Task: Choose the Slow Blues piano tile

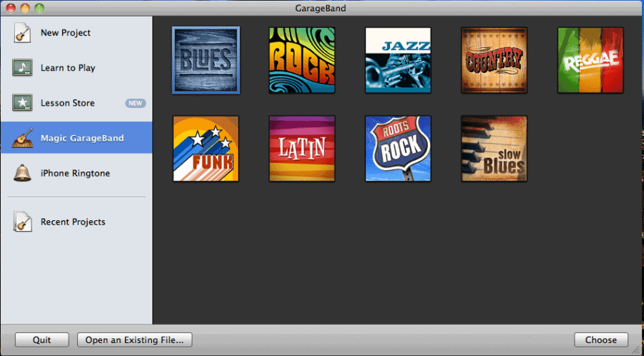Action: [x=494, y=149]
